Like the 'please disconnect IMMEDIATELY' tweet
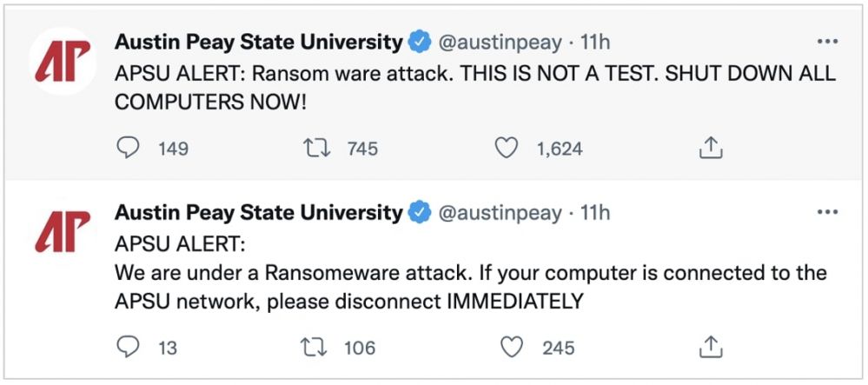The width and height of the screenshot is (868, 385). tap(513, 348)
